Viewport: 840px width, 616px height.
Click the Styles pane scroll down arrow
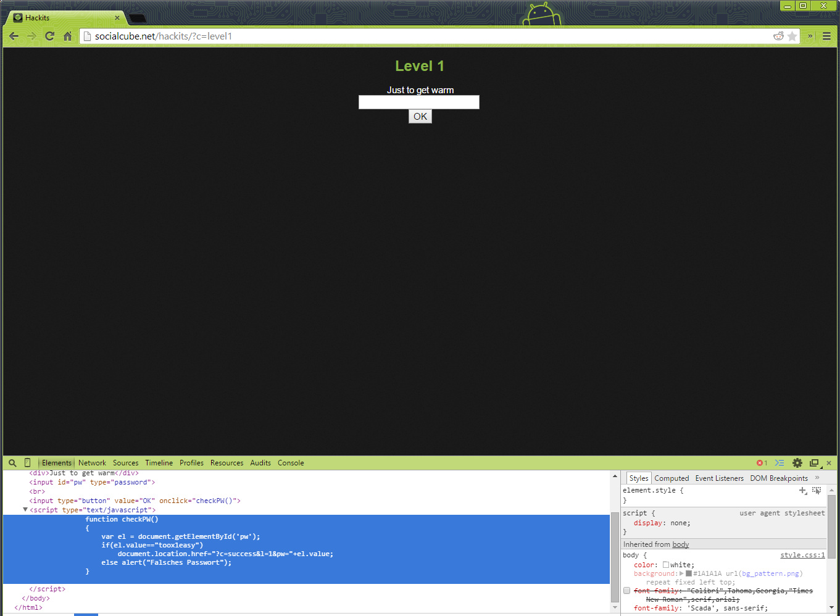tap(831, 608)
